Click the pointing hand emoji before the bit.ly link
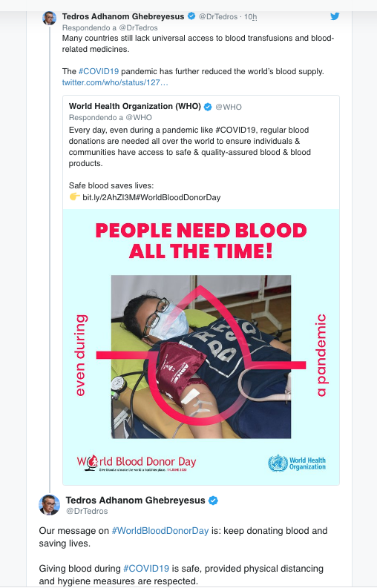The width and height of the screenshot is (377, 588). (74, 196)
